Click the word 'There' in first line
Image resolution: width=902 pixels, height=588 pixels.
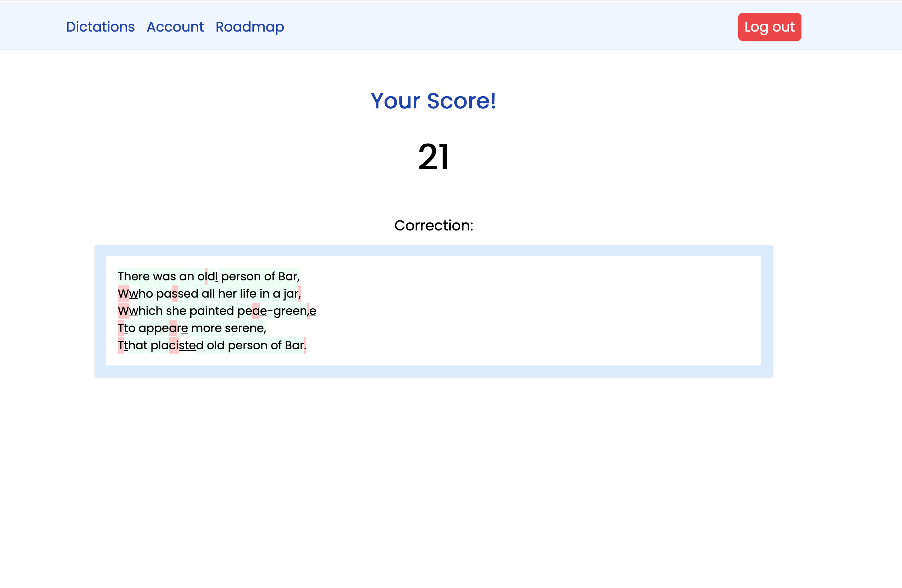(134, 276)
